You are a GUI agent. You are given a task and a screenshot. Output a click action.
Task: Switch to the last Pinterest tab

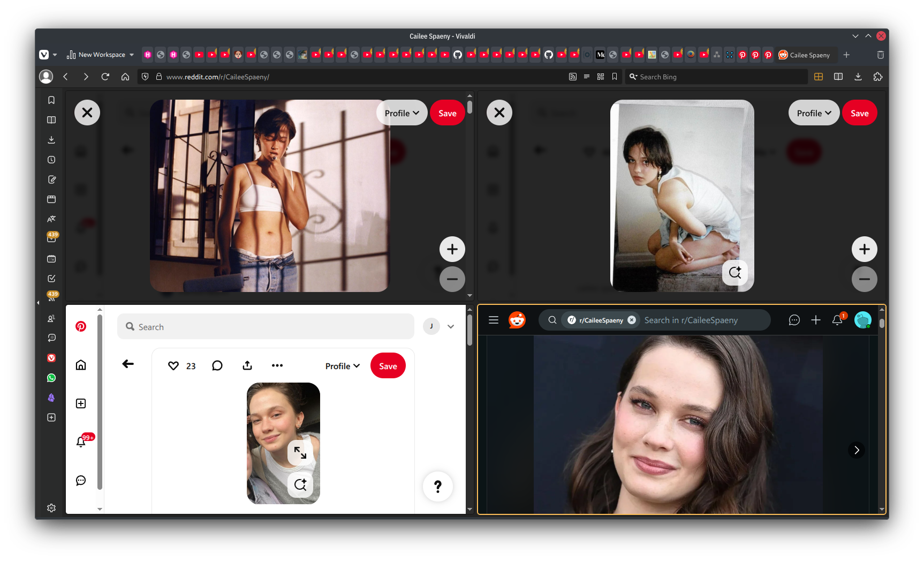pos(768,55)
